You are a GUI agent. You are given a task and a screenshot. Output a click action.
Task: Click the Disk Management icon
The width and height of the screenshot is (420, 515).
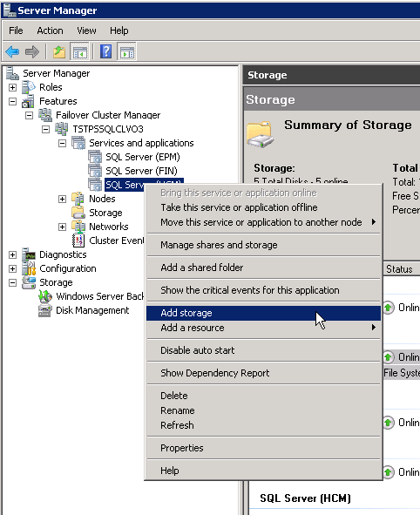45,310
